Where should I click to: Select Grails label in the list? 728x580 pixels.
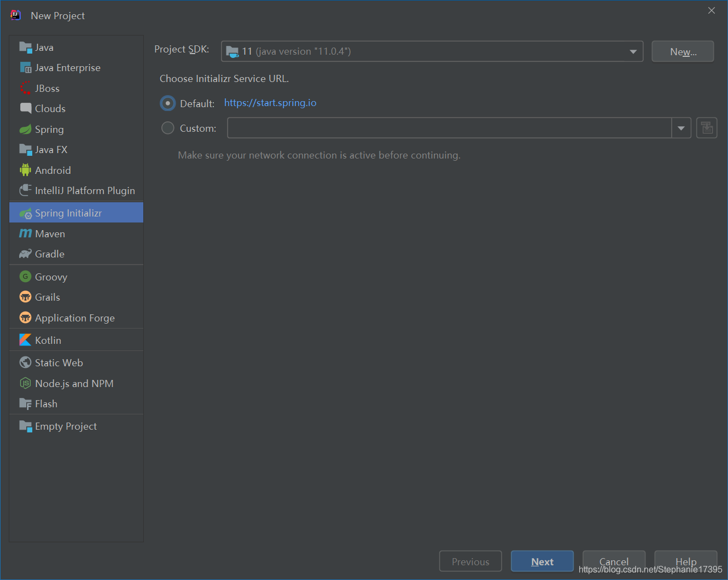pyautogui.click(x=48, y=297)
